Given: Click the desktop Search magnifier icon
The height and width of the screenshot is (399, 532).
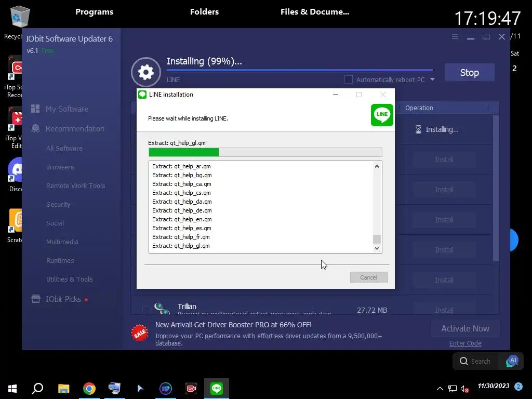Looking at the screenshot, I should (464, 361).
